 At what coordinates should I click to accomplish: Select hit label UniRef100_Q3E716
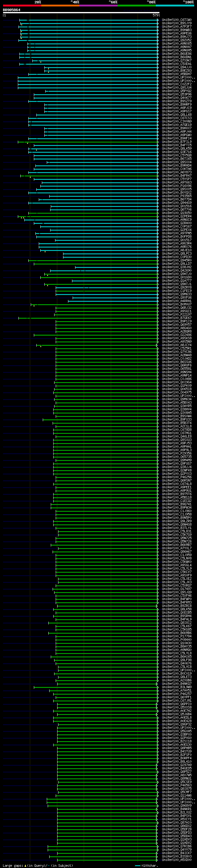pyautogui.click(x=177, y=152)
